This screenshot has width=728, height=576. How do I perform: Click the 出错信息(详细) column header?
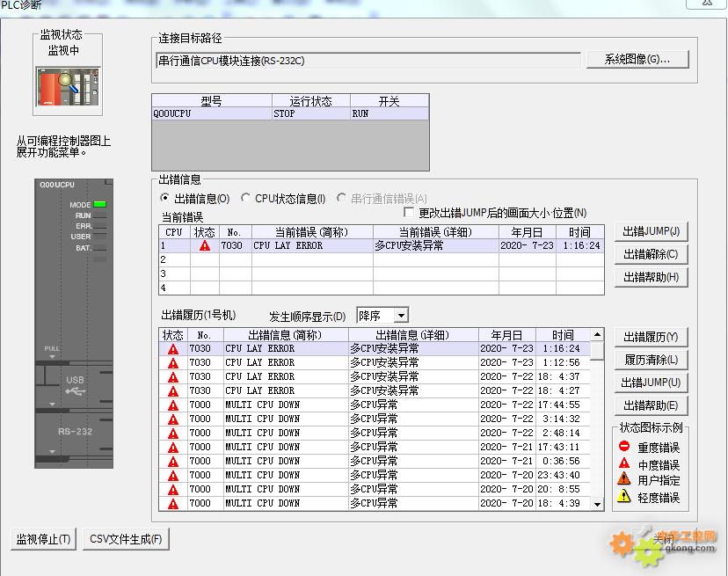click(x=413, y=335)
